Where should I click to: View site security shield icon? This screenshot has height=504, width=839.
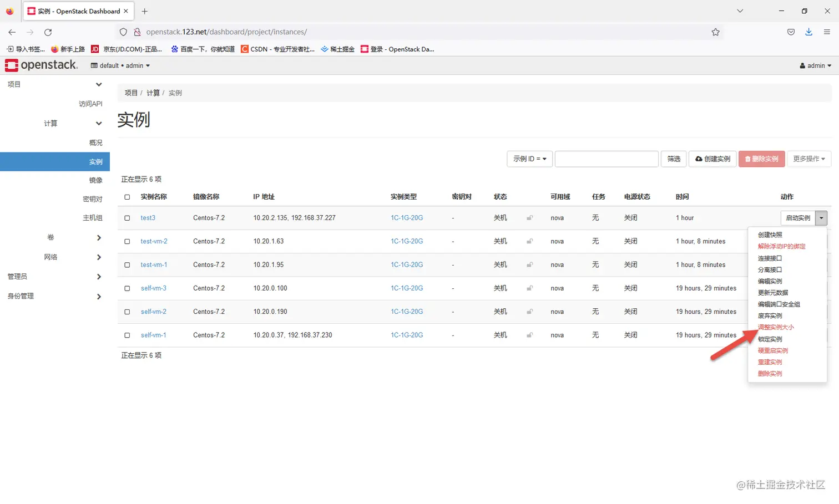pyautogui.click(x=123, y=32)
